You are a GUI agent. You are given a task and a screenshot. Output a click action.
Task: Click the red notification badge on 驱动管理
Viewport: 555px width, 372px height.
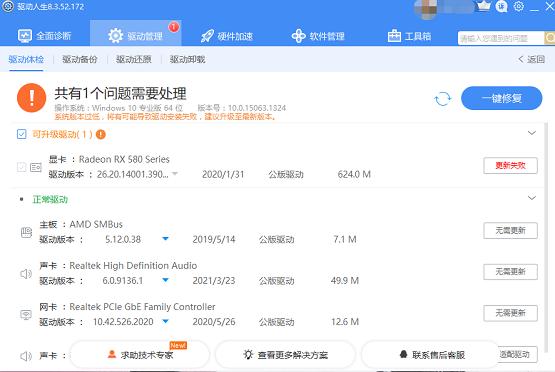coord(173,27)
